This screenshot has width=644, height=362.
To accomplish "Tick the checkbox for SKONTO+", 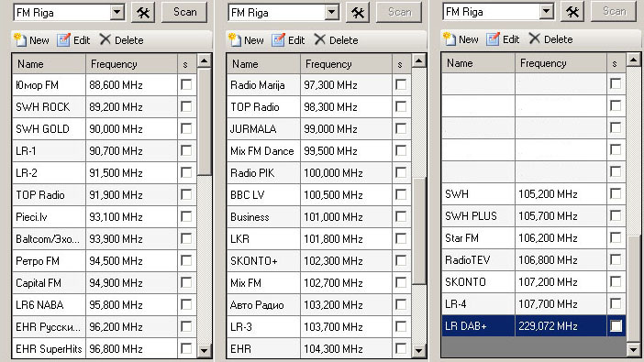I will 401,260.
